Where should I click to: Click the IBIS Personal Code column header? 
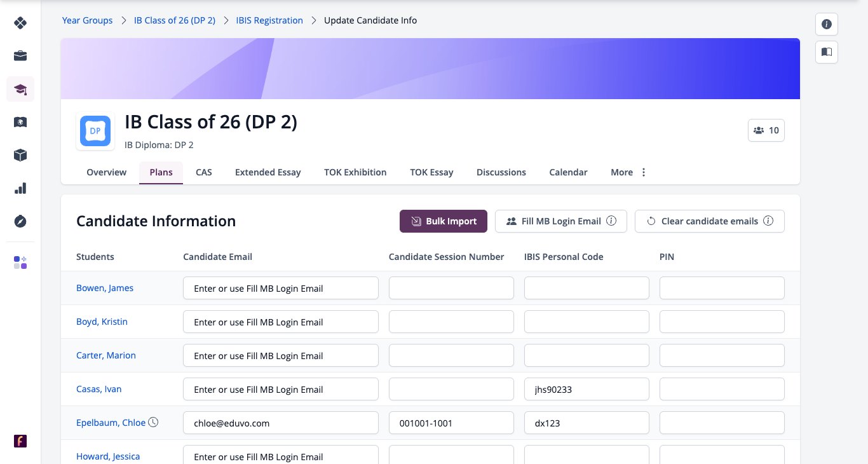[564, 257]
